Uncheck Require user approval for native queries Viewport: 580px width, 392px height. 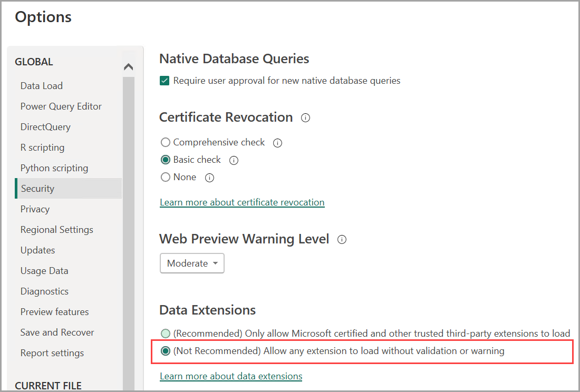coord(165,81)
